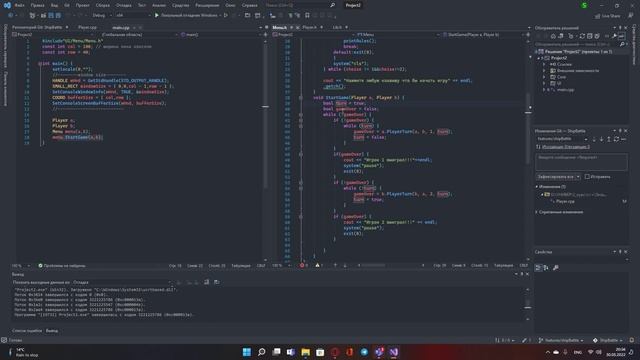Image resolution: width=640 pixels, height=360 pixels.
Task: Switch Properties panel to alphabetical view
Action: point(546,268)
